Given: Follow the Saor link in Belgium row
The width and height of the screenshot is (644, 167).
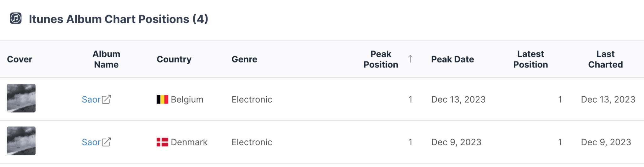Looking at the screenshot, I should tap(91, 100).
